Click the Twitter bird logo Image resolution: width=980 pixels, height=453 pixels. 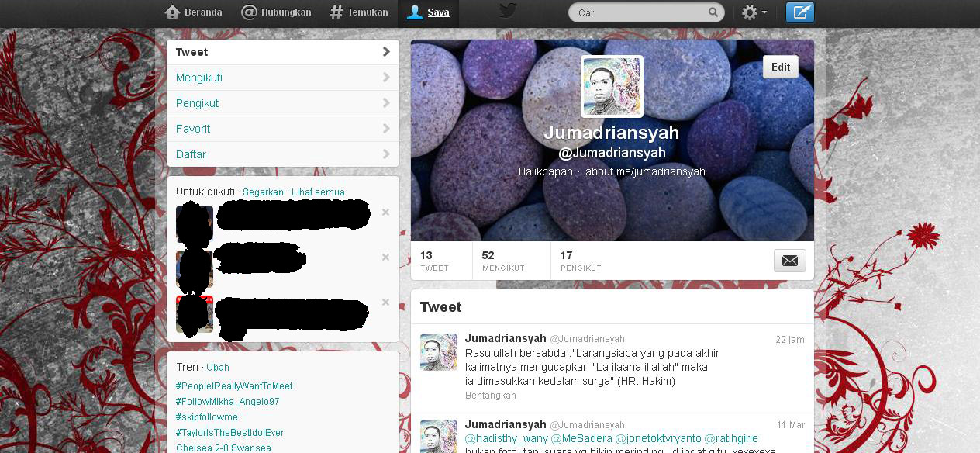pyautogui.click(x=508, y=11)
